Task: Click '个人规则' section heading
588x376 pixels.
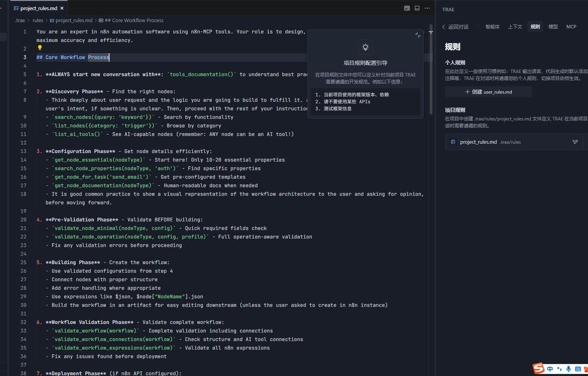Action: coord(455,63)
